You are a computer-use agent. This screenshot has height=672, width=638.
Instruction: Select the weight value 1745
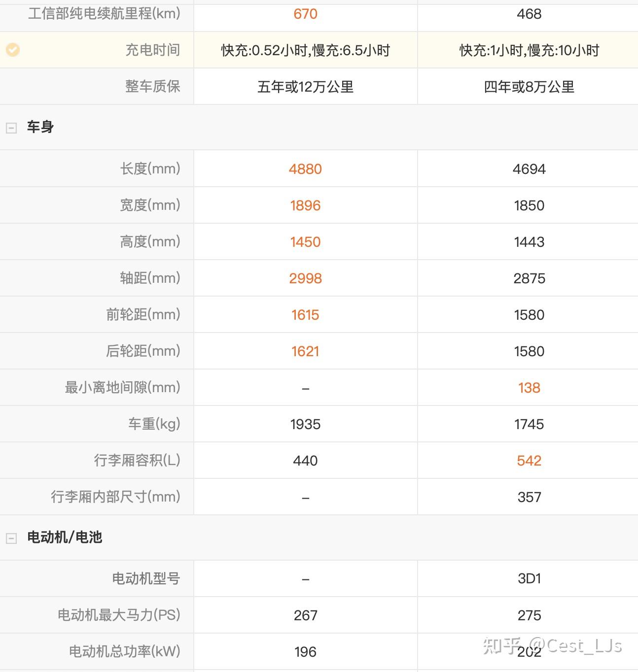529,424
